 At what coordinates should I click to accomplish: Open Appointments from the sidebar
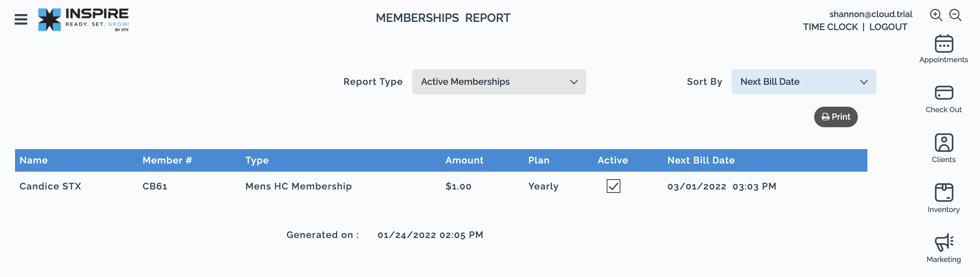point(943,49)
